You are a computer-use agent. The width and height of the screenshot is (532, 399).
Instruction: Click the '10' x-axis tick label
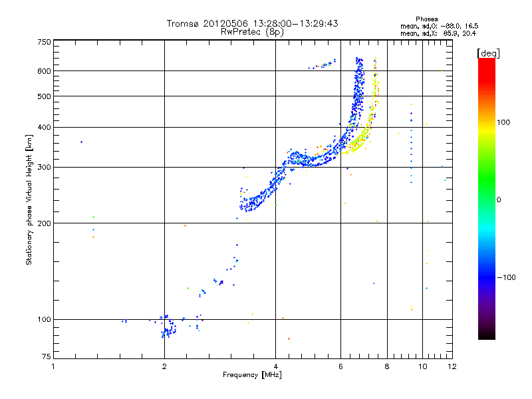click(x=423, y=367)
